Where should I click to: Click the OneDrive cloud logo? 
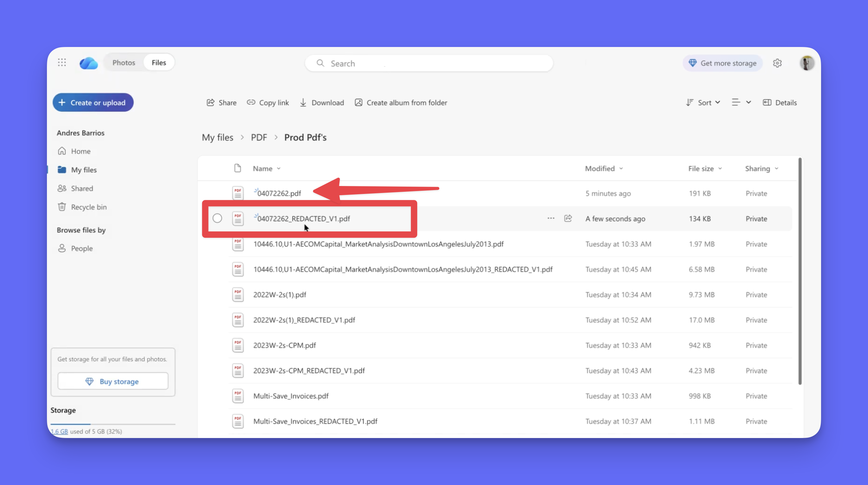click(x=88, y=63)
